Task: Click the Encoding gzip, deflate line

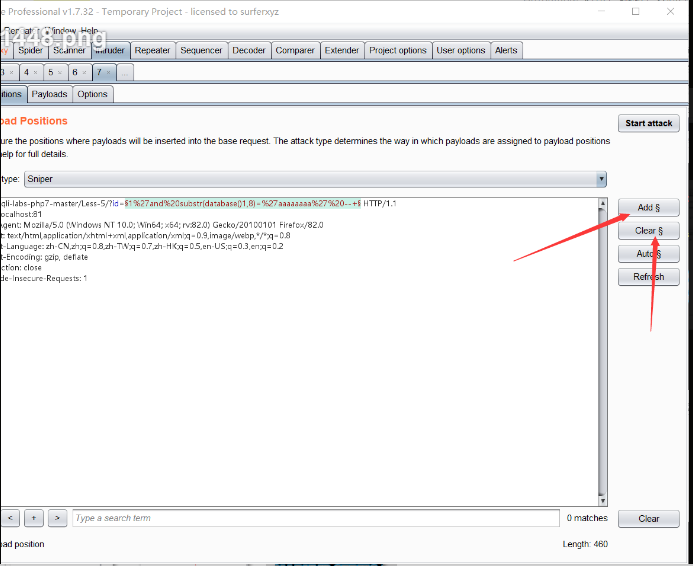Action: click(x=44, y=257)
